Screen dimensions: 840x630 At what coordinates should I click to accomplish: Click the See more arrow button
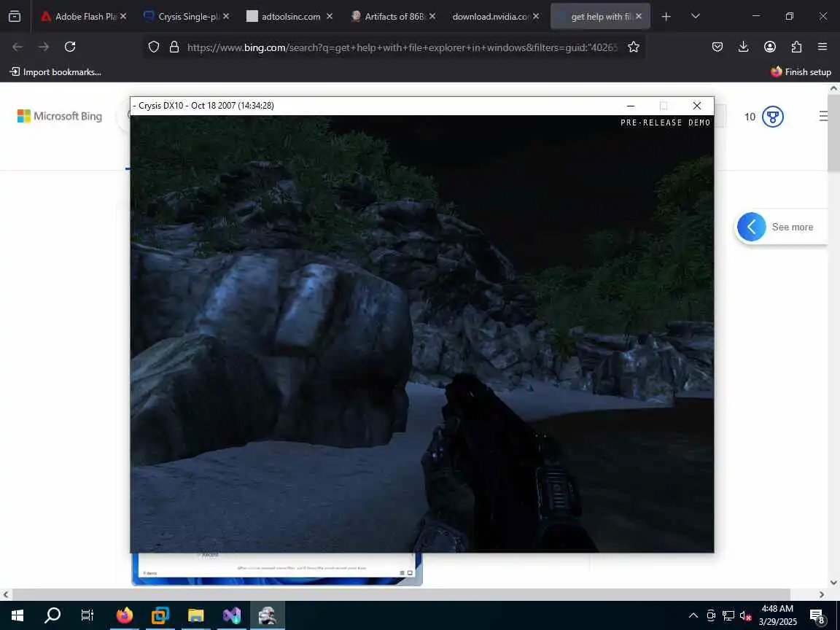pos(752,227)
